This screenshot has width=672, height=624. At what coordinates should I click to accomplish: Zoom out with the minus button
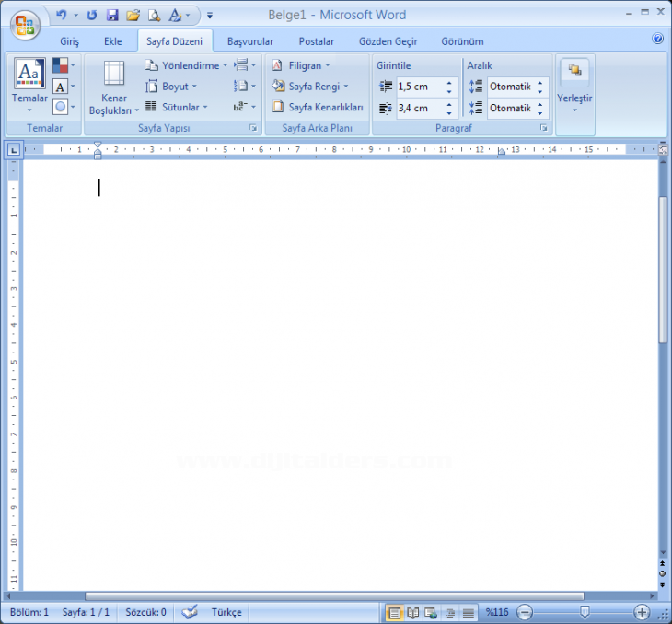(525, 612)
